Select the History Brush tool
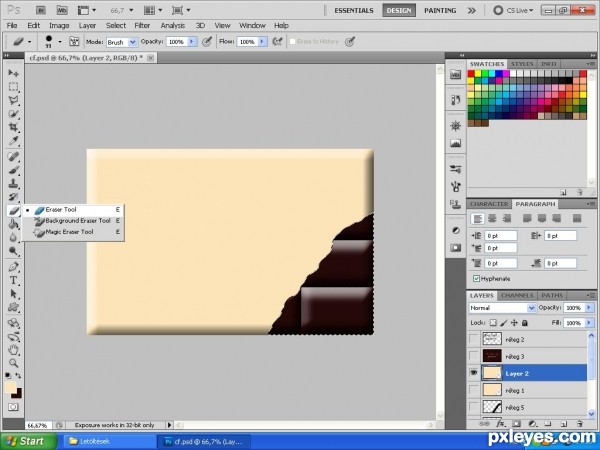Viewport: 600px width, 450px height. [x=13, y=197]
